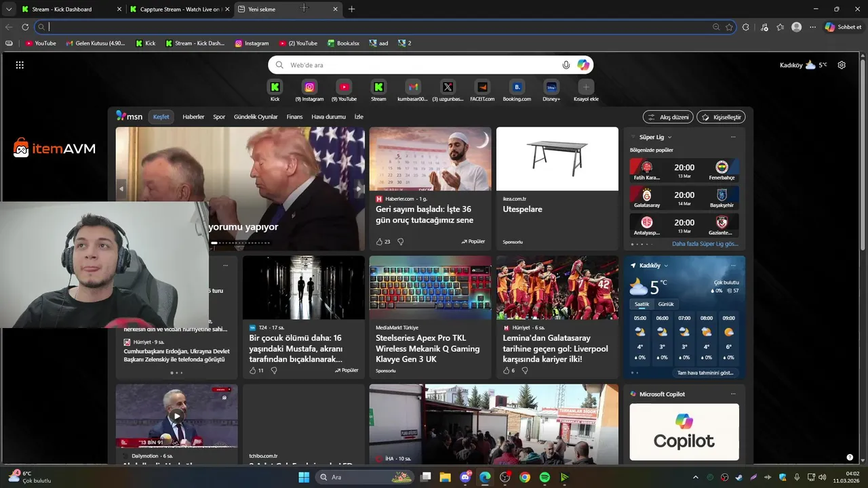
Task: Go to next slide in Trump carousel
Action: (x=359, y=189)
